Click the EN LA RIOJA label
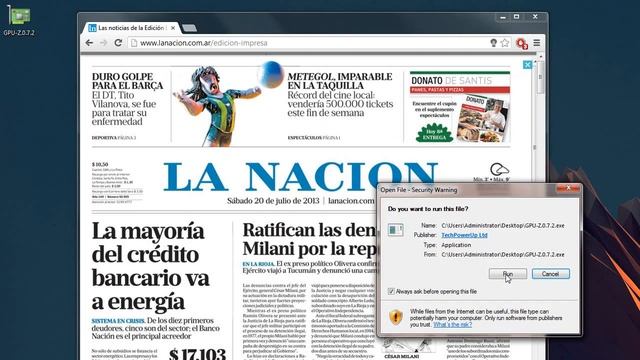The image size is (640, 360). [258, 264]
